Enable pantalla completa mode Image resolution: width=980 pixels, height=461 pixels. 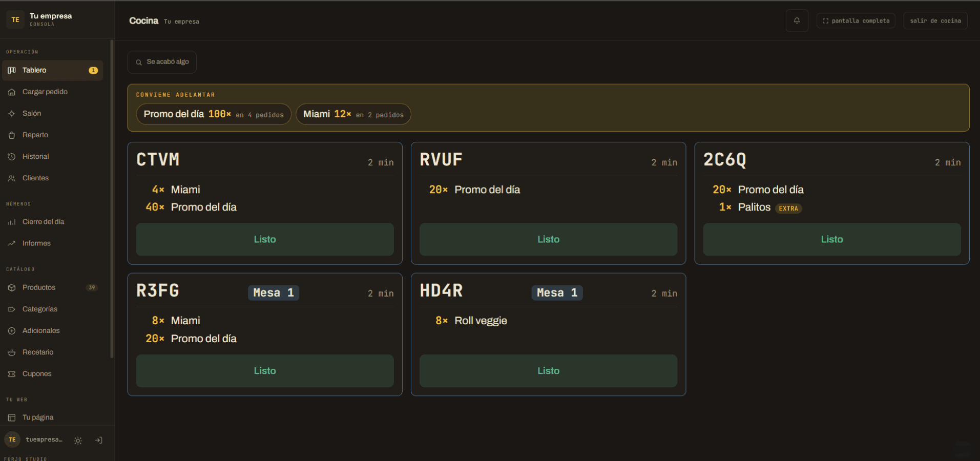tap(856, 20)
